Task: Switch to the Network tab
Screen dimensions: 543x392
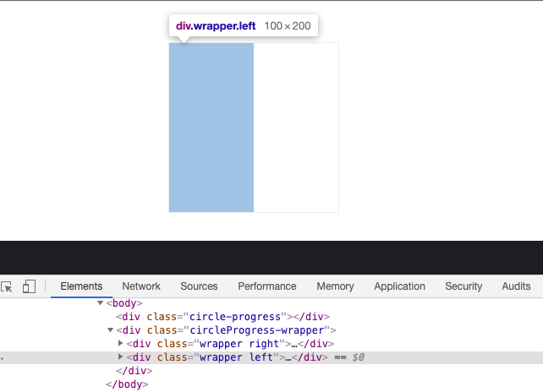Action: coord(141,286)
